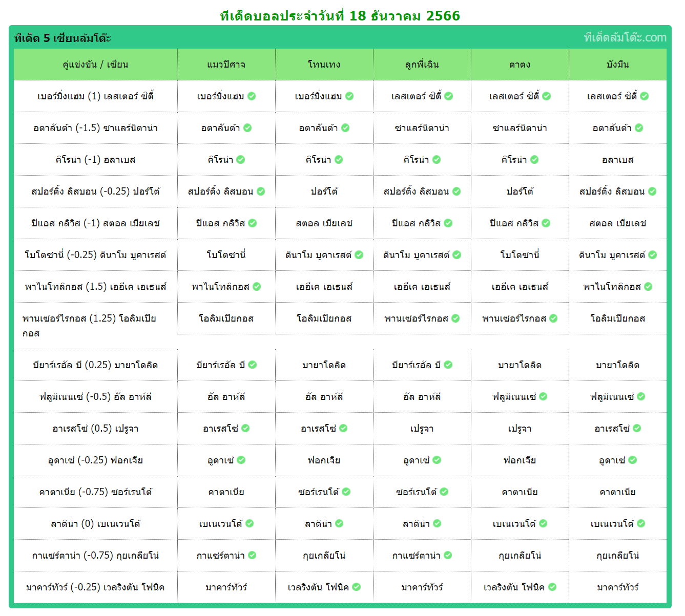This screenshot has width=685, height=616.
Task: Click check icon beside ฟลูมิเนนเซ่ in ตาตง column
Action: pyautogui.click(x=543, y=397)
